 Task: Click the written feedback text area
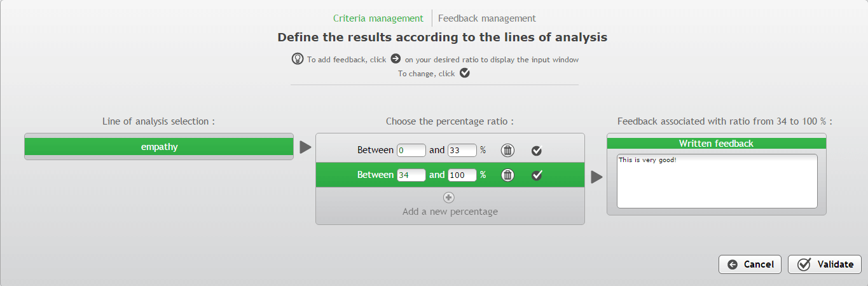(x=717, y=181)
